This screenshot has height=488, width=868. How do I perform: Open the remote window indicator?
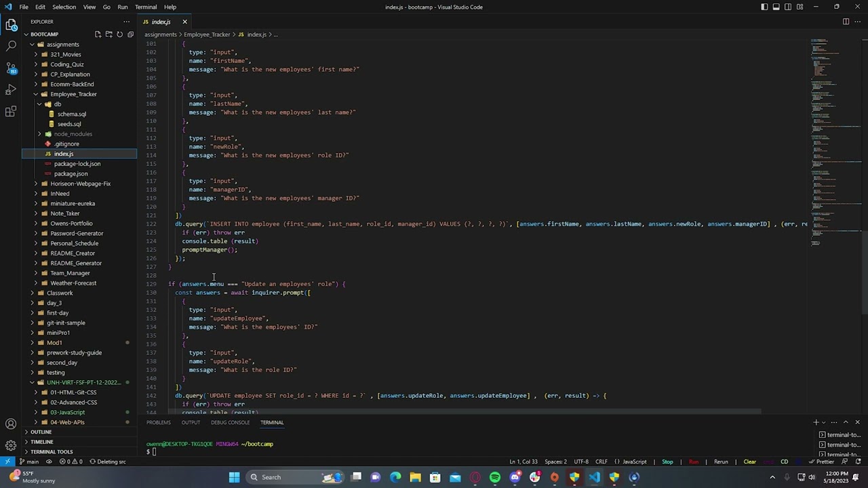click(7, 462)
